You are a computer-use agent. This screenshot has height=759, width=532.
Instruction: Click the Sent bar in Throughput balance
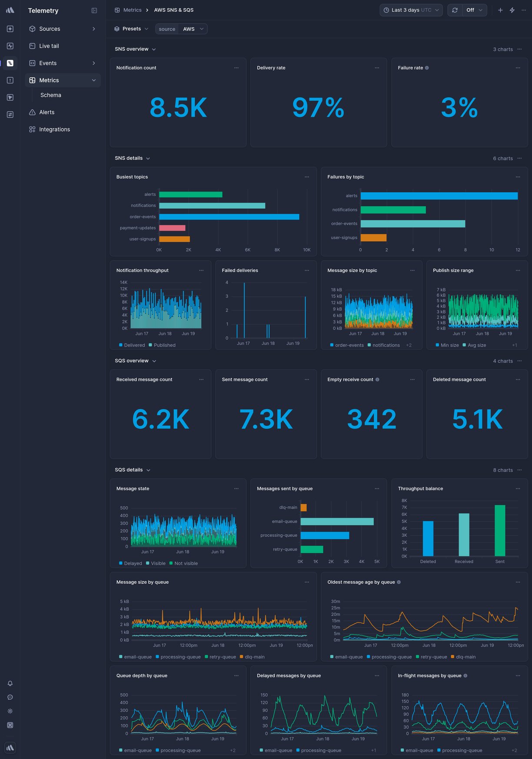pyautogui.click(x=500, y=531)
